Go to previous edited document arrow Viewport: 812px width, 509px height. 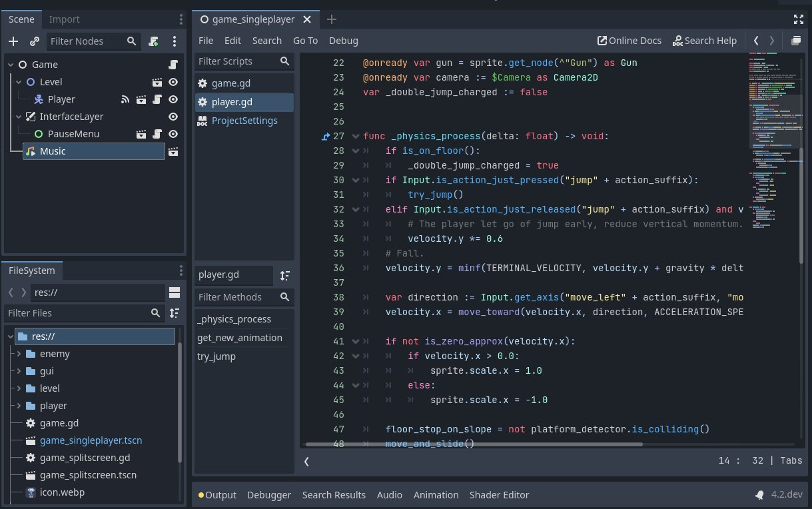click(756, 41)
